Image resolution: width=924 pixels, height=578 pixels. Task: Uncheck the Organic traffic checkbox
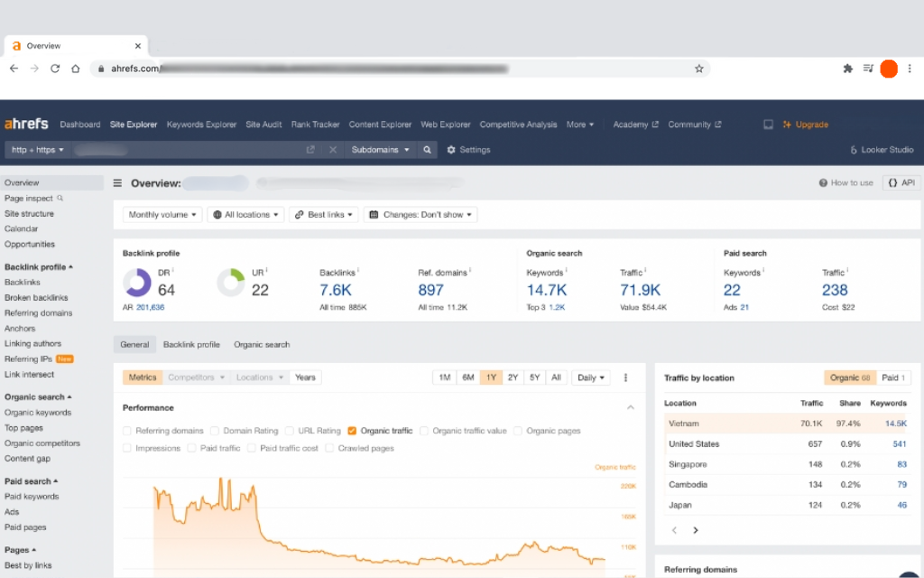[352, 431]
